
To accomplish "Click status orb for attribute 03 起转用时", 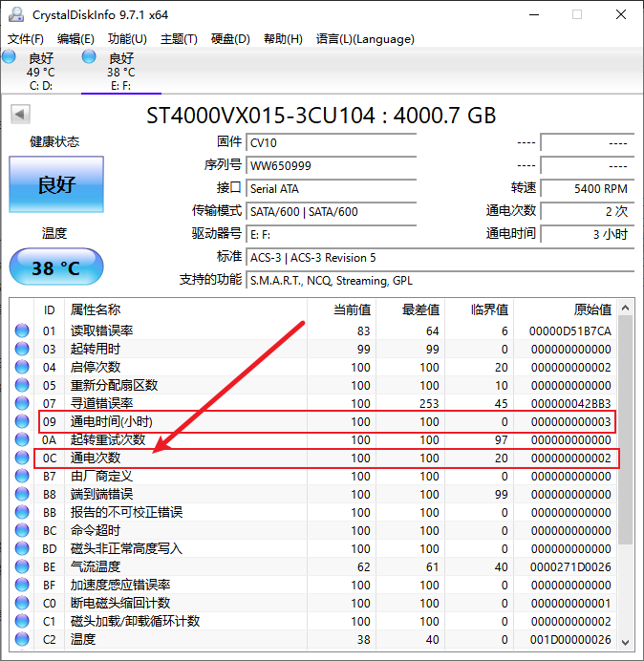I will click(22, 349).
